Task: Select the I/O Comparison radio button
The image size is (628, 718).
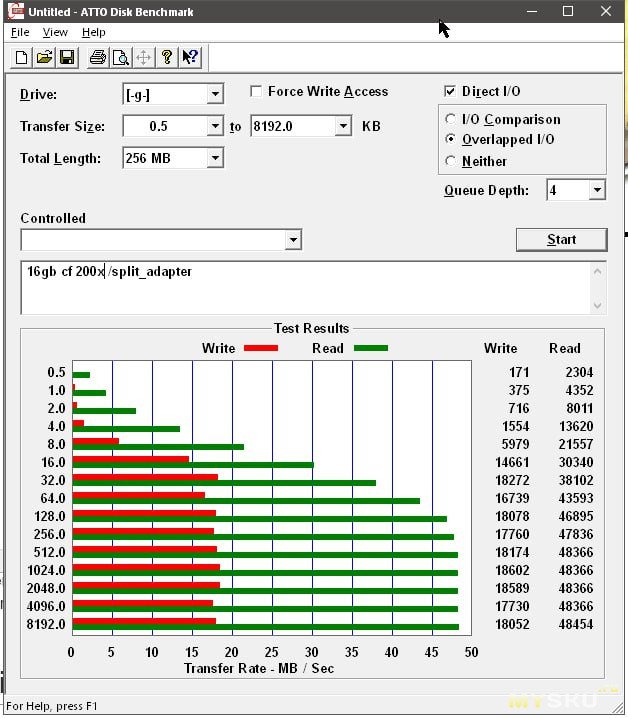Action: (451, 119)
